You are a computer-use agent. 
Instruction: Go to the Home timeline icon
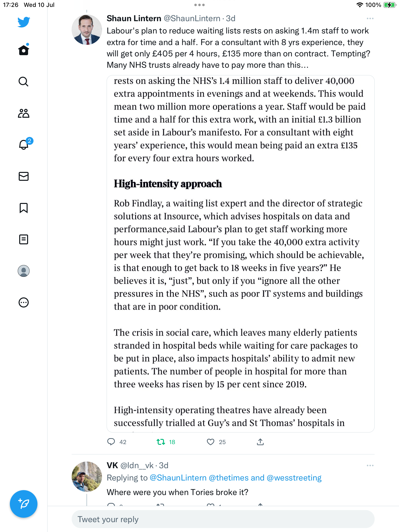pos(24,50)
